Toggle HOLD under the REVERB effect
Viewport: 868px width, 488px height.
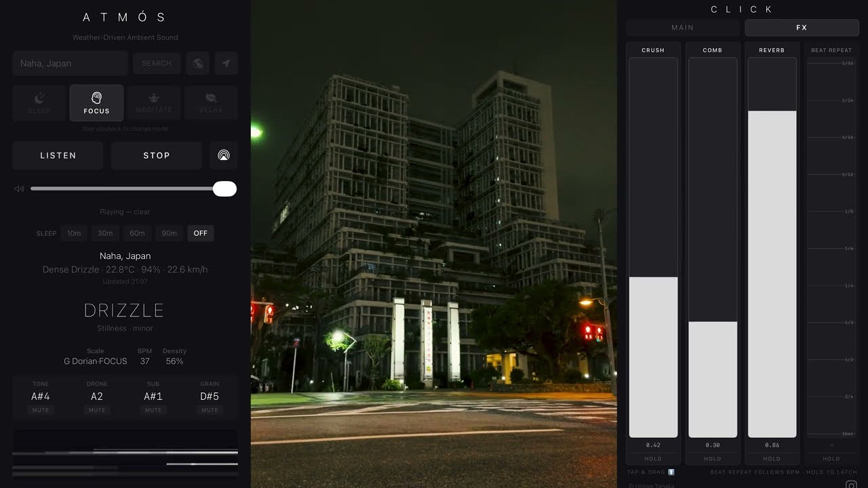click(x=772, y=459)
